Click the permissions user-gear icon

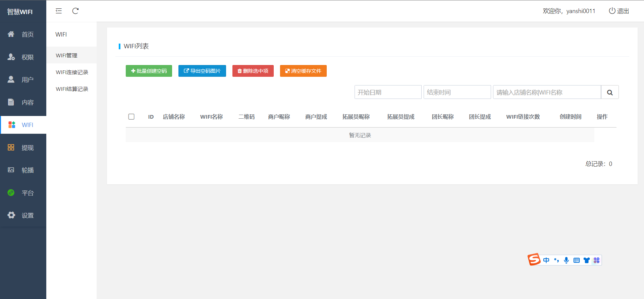point(11,57)
